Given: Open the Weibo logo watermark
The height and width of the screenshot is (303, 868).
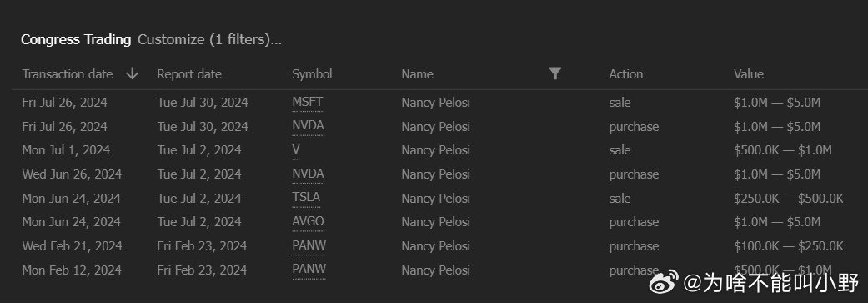Looking at the screenshot, I should tap(663, 282).
